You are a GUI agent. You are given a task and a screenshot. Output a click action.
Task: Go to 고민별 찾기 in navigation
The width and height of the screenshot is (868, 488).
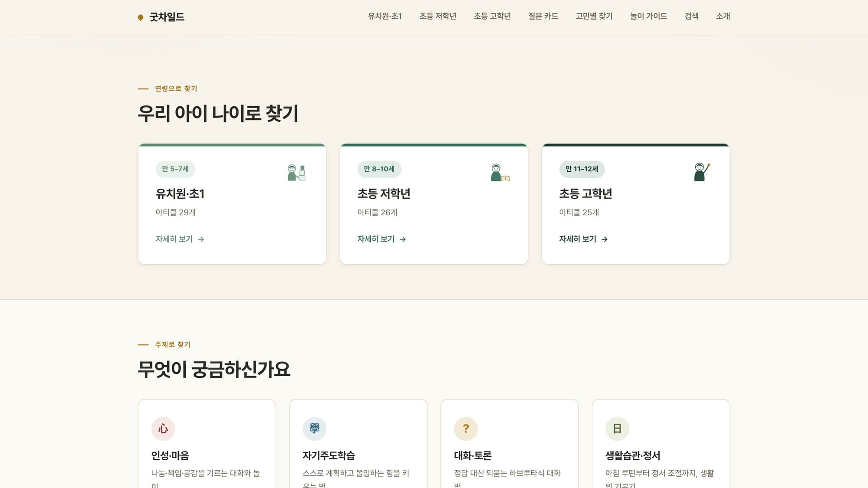coord(594,16)
